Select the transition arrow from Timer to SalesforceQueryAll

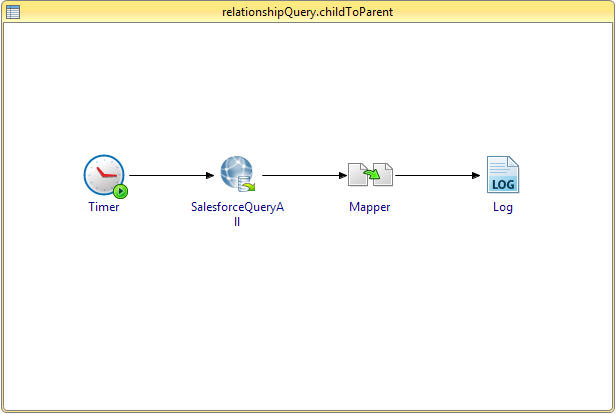click(172, 175)
